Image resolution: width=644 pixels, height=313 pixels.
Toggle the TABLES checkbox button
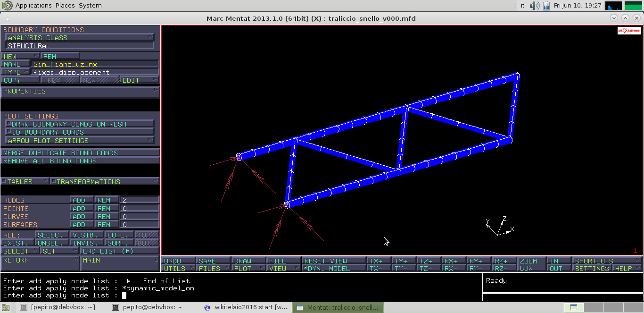tap(25, 182)
